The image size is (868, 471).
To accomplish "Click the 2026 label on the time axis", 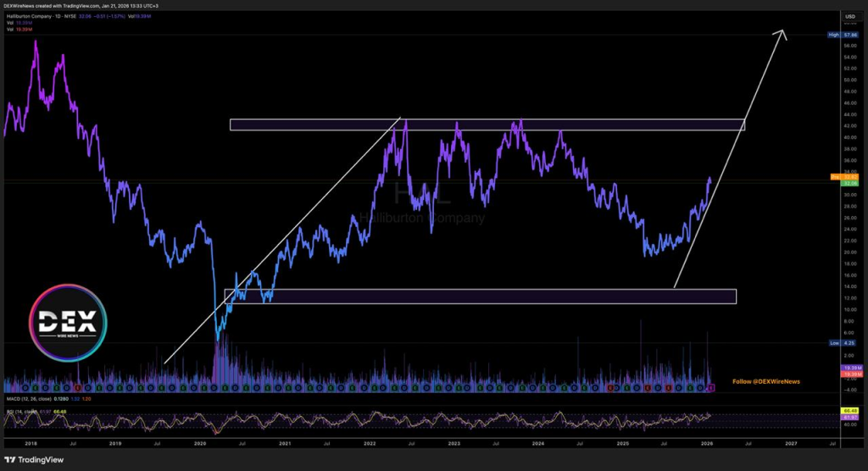I will pos(707,444).
